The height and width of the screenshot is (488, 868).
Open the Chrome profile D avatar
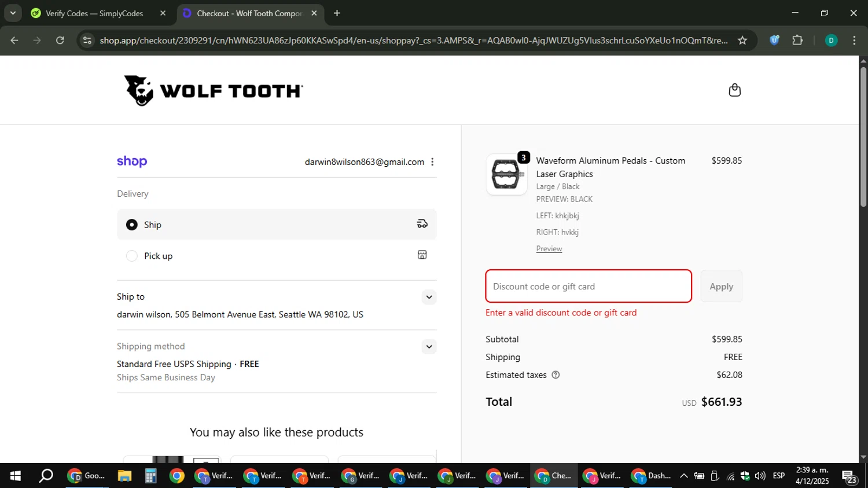(831, 40)
